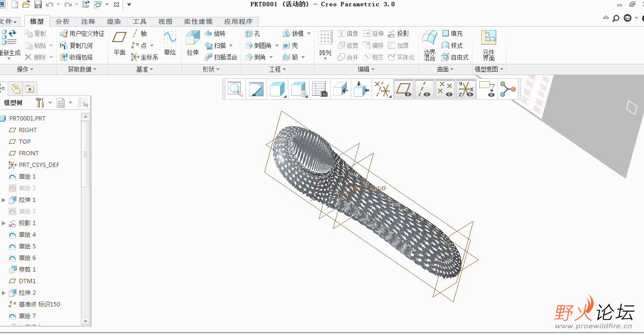The image size is (644, 334).
Task: Open the camera-icon view manager in graphics toolbar
Action: click(320, 90)
